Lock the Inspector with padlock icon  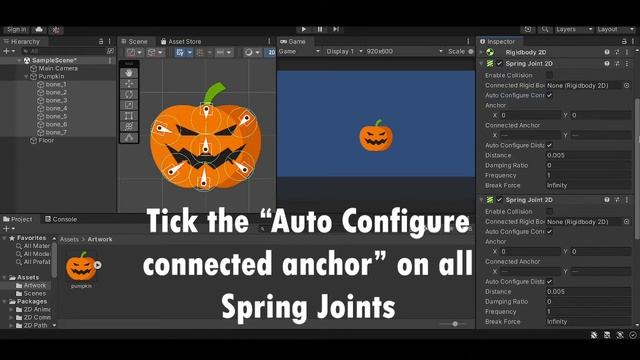[x=624, y=41]
